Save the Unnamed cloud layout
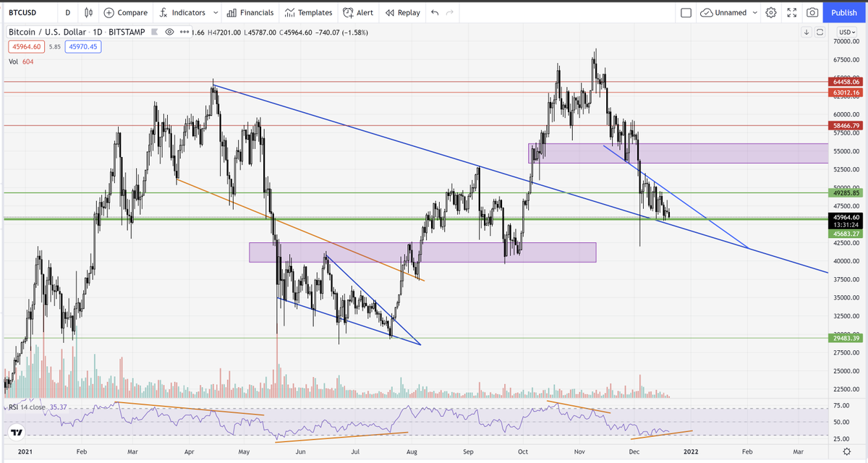The image size is (868, 463). (x=724, y=12)
